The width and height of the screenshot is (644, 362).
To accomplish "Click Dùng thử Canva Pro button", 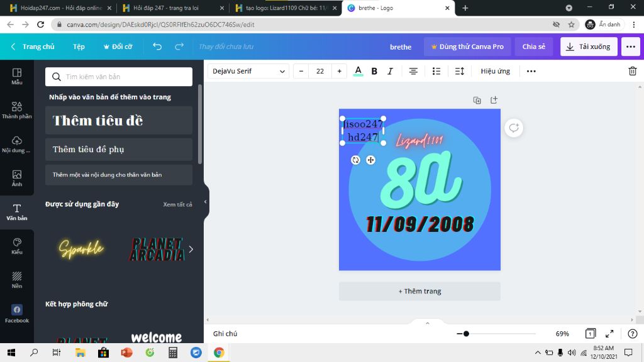I will [x=467, y=47].
